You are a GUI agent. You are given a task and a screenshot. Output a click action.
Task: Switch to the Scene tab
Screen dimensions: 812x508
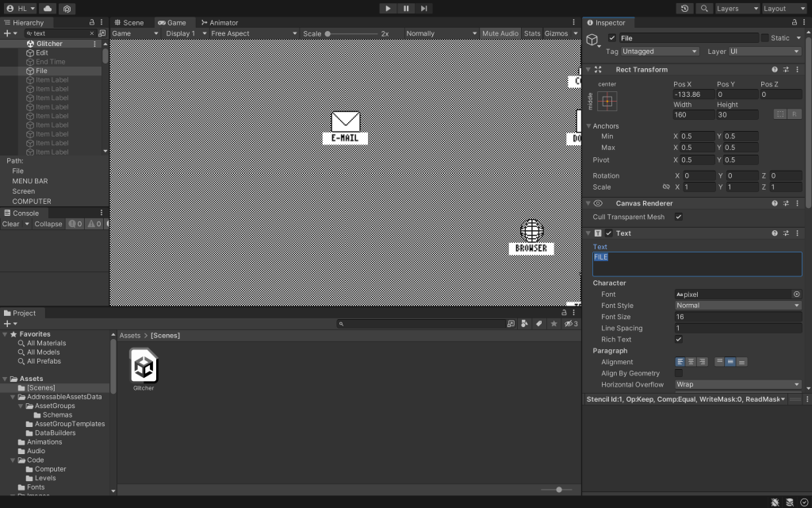(x=128, y=23)
